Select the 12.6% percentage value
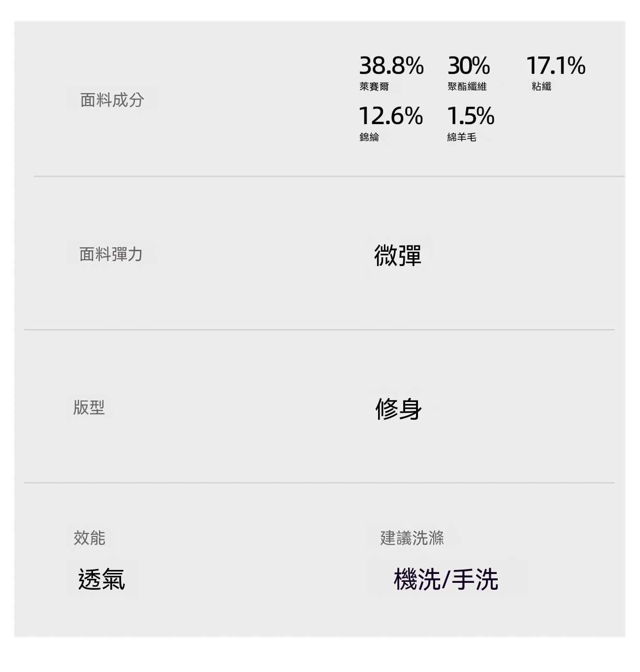This screenshot has height=672, width=640. [x=391, y=116]
